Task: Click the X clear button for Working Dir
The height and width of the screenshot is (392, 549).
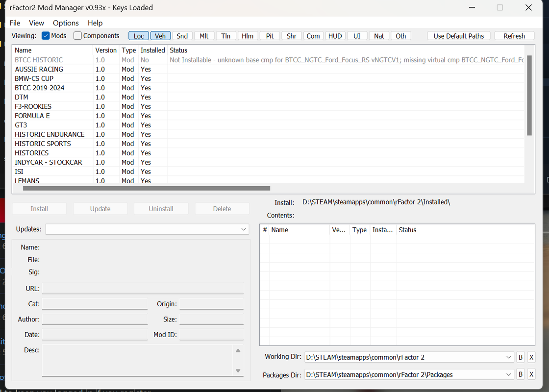Action: coord(531,357)
